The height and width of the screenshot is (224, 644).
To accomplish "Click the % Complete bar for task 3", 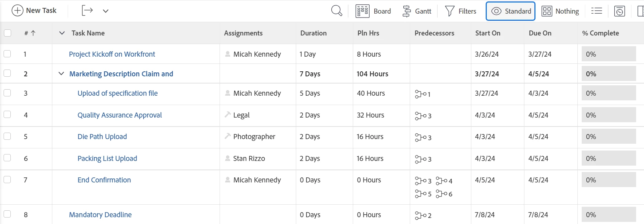I will (609, 93).
